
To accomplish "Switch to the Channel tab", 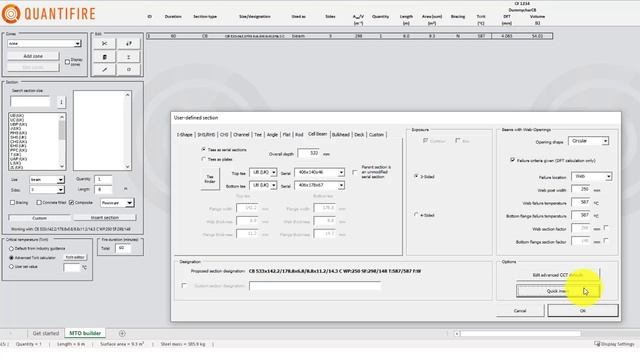I will (241, 135).
